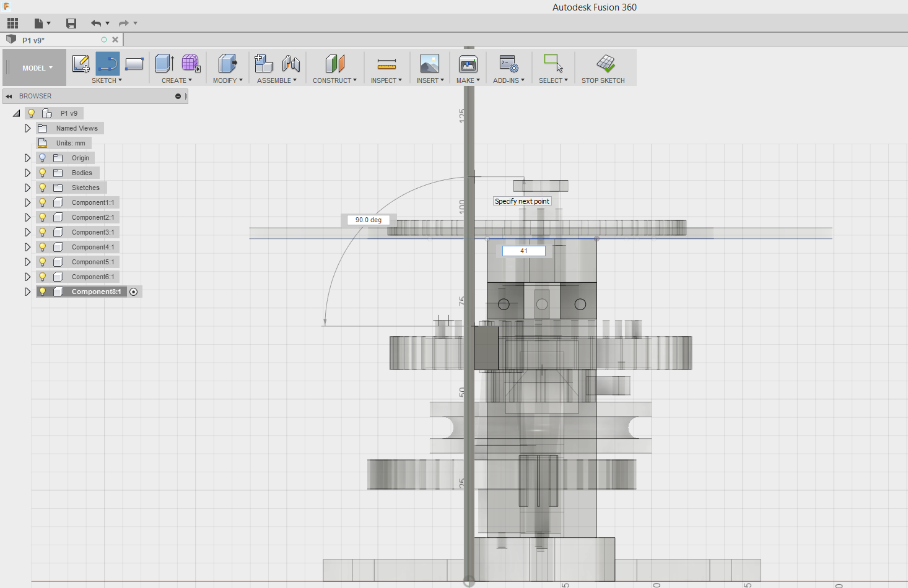Toggle visibility of Component8:1
The width and height of the screenshot is (908, 588).
pyautogui.click(x=42, y=292)
